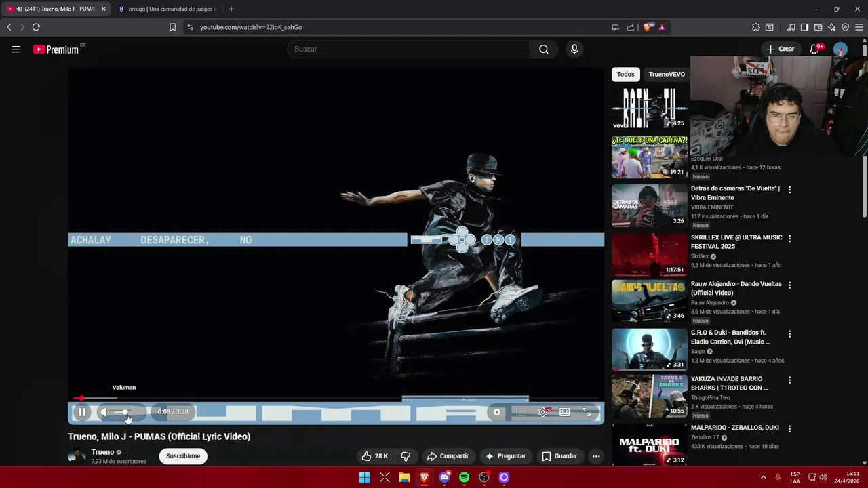Open the Trueno channel avatar
This screenshot has width=868, height=488.
tap(77, 456)
